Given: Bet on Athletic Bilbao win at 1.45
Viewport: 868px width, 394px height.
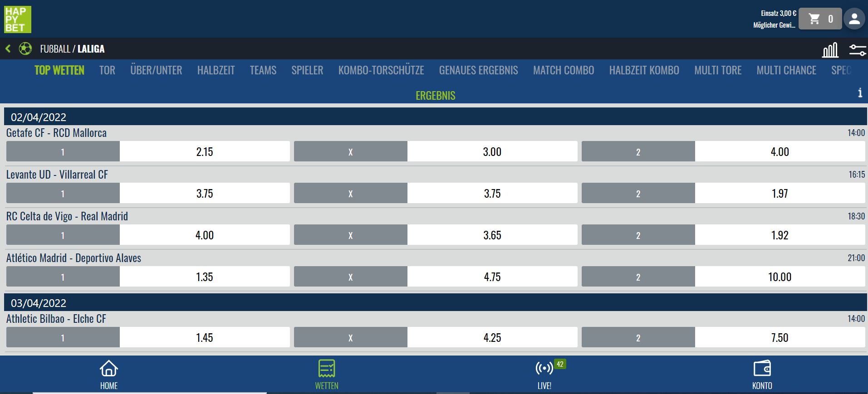Looking at the screenshot, I should coord(148,337).
